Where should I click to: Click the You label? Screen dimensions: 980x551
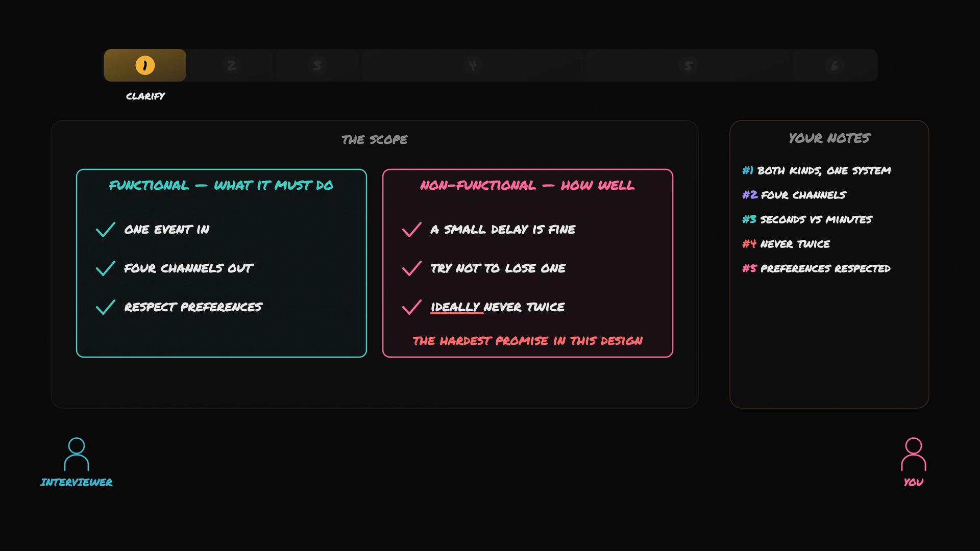click(x=914, y=483)
